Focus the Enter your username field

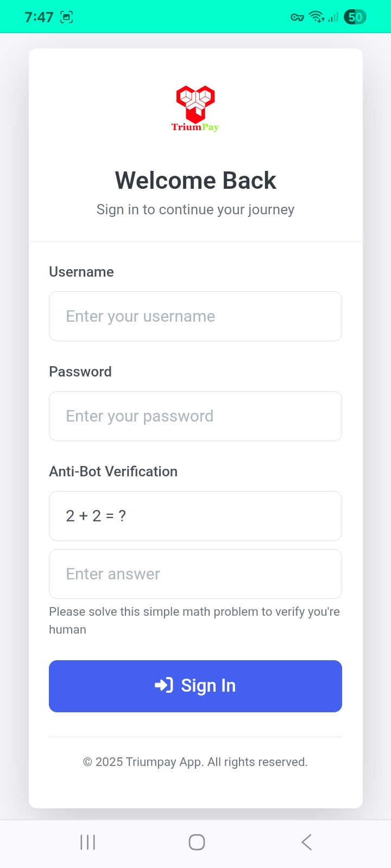point(195,316)
